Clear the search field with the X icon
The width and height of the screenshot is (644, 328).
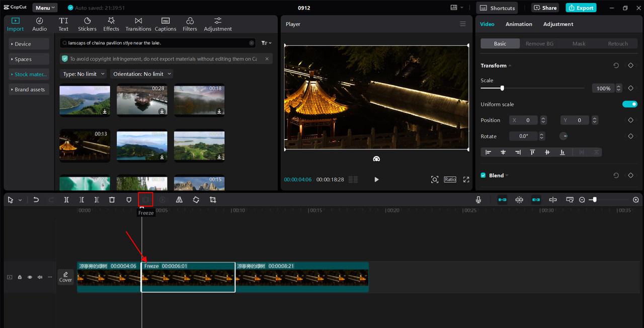pyautogui.click(x=252, y=43)
